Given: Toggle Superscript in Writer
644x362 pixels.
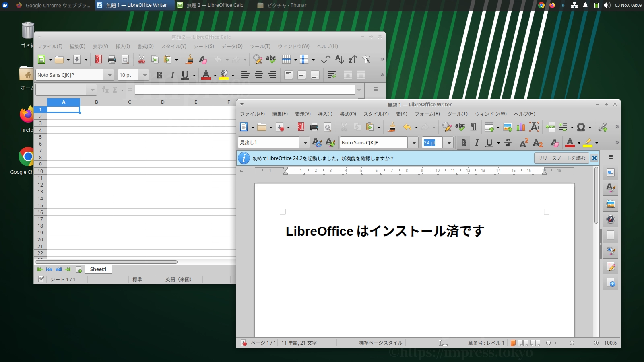Looking at the screenshot, I should [524, 142].
